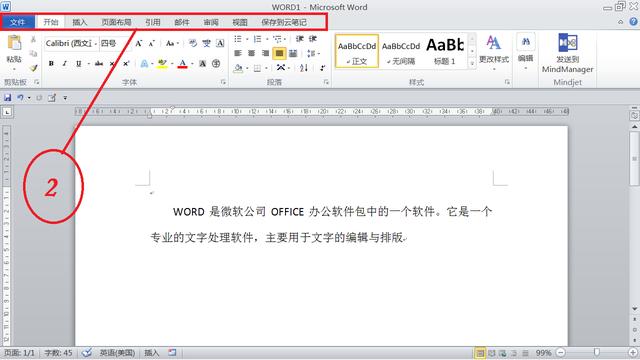
Task: Toggle the highlighted Justify alignment button
Action: [x=279, y=53]
